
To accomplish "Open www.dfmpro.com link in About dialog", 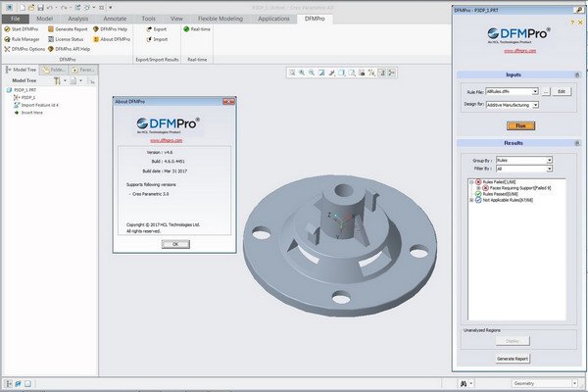I will coord(167,140).
